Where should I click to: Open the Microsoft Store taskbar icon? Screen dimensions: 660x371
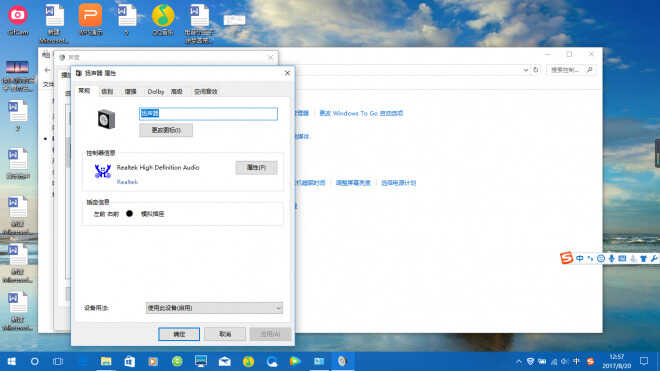[130, 361]
